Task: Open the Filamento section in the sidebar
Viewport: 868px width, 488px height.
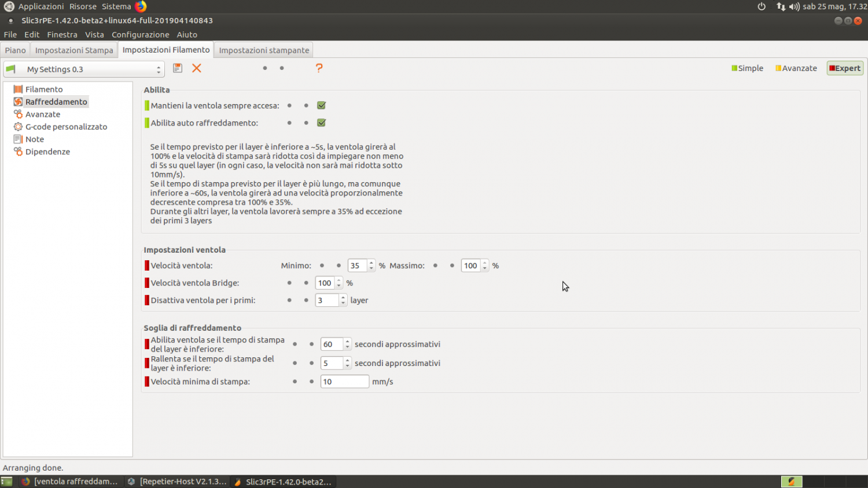Action: point(44,89)
